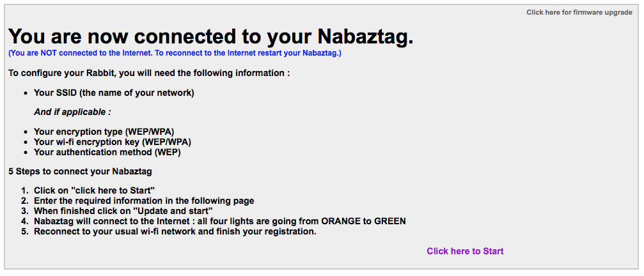Select step 1 'Click on click here to Start'
Image resolution: width=644 pixels, height=276 pixels.
[x=94, y=190]
